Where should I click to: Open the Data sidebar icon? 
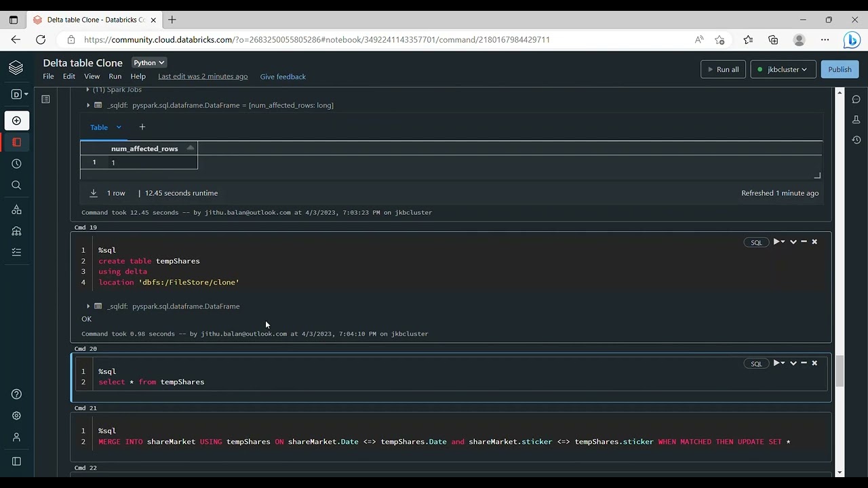tap(16, 210)
